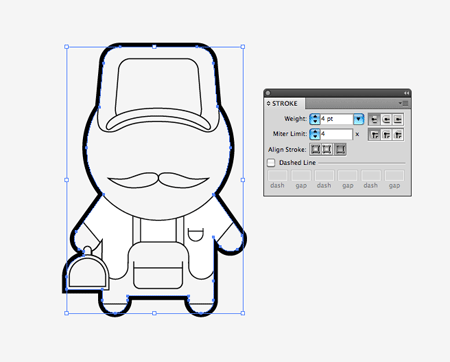The width and height of the screenshot is (450, 362).
Task: Click the Miter Limit value field
Action: coord(336,134)
